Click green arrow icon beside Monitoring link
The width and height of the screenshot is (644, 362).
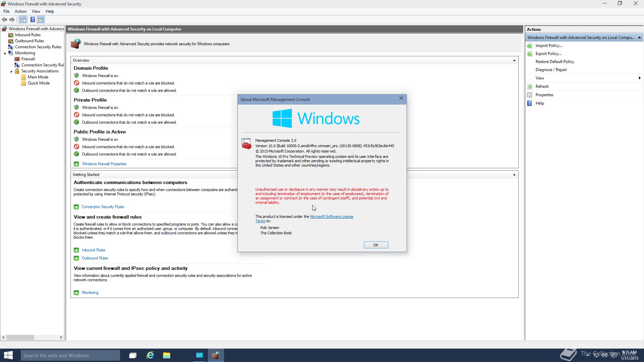tap(76, 293)
